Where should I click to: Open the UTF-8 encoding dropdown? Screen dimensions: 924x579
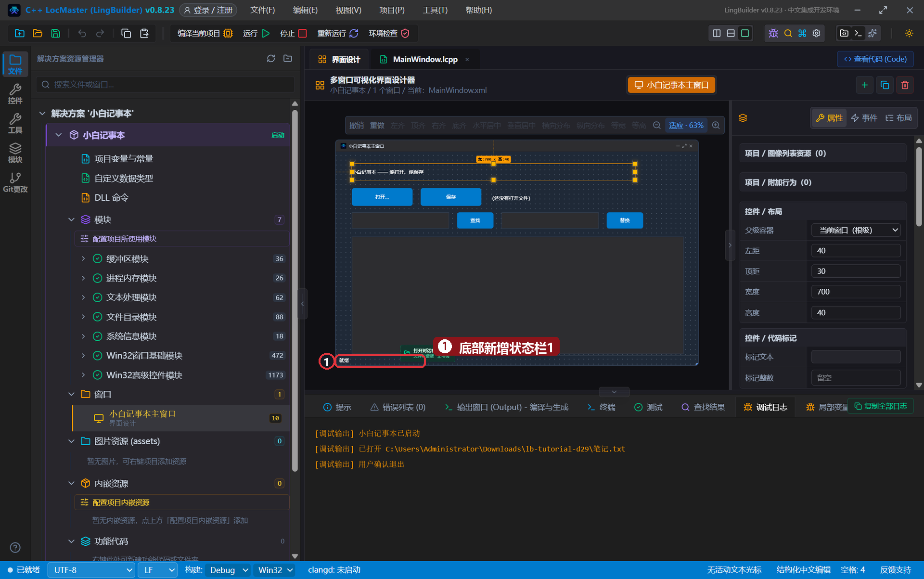91,570
